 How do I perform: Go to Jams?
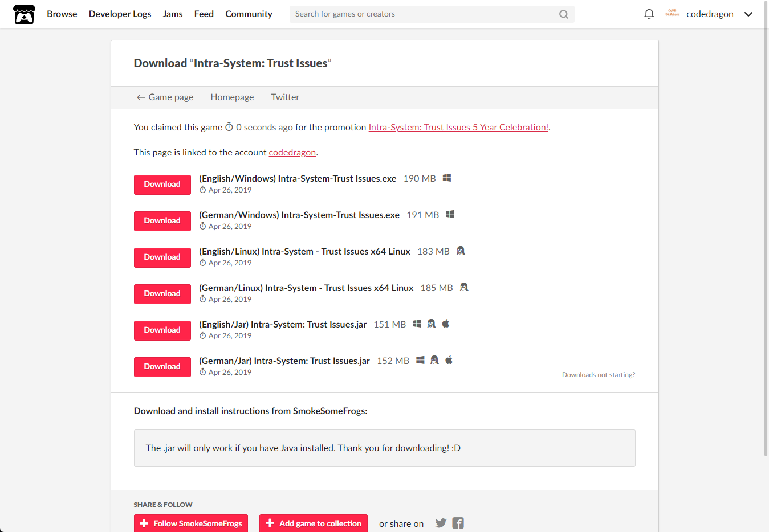[173, 14]
